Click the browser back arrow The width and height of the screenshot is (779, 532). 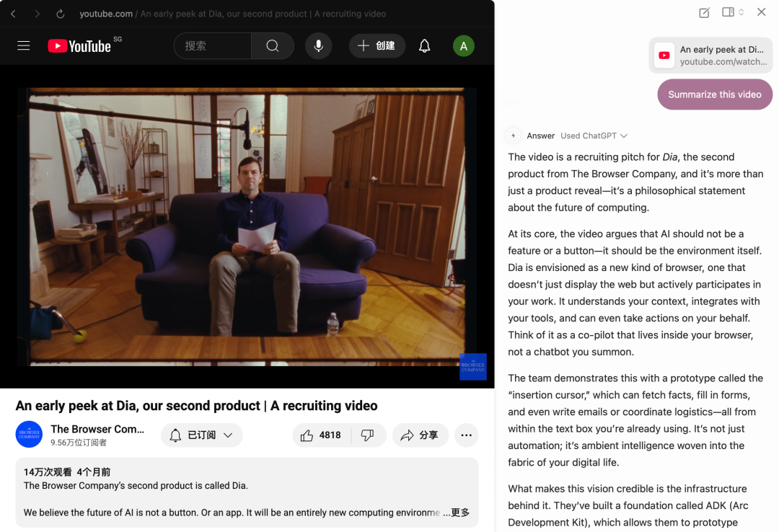pos(13,14)
